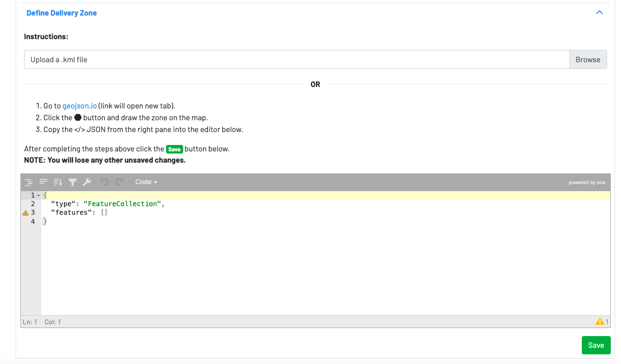Screen dimensions: 621x364
Task: Click the powered by ace link
Action: (x=587, y=183)
